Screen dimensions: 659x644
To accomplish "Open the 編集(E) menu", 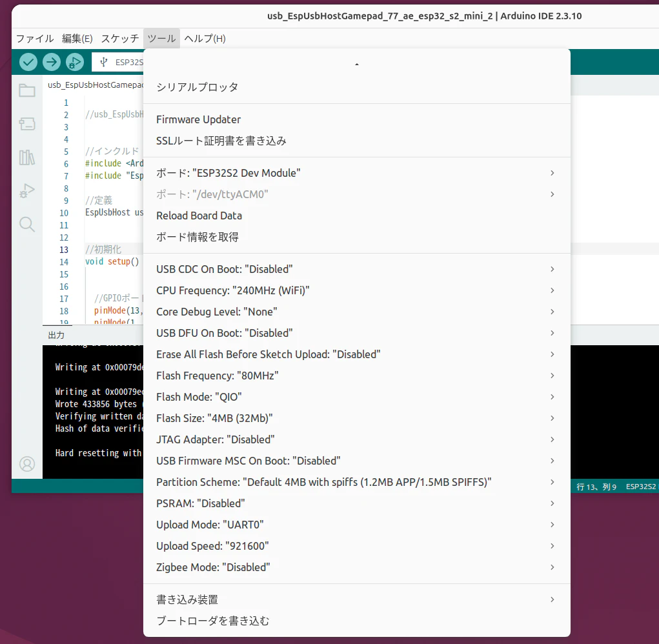I will (77, 39).
